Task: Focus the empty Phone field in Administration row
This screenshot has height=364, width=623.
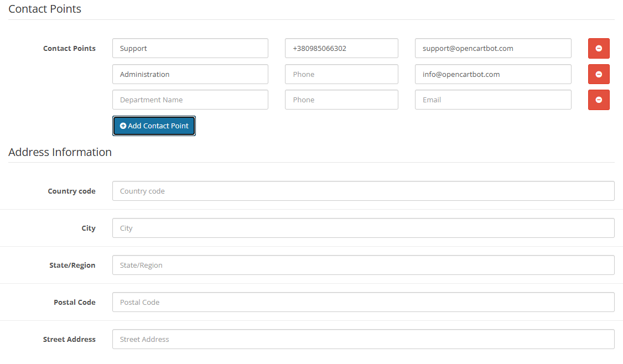Action: tap(341, 74)
